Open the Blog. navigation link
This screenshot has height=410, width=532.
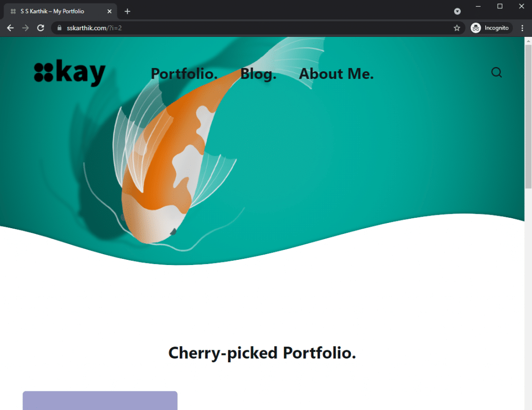(259, 74)
